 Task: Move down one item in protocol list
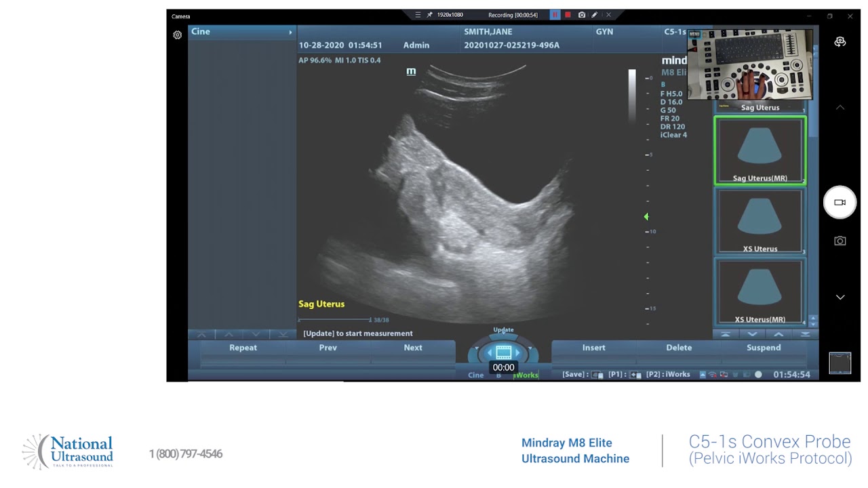click(x=752, y=334)
